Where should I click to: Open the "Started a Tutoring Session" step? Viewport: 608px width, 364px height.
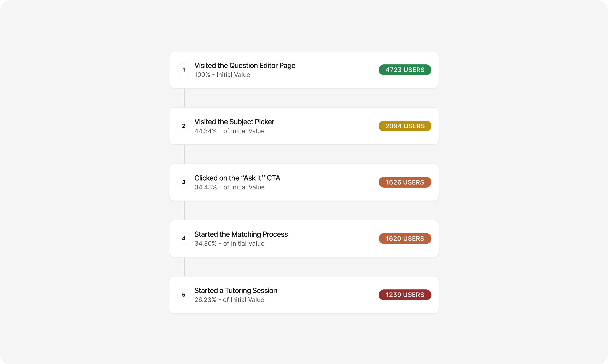click(x=236, y=290)
